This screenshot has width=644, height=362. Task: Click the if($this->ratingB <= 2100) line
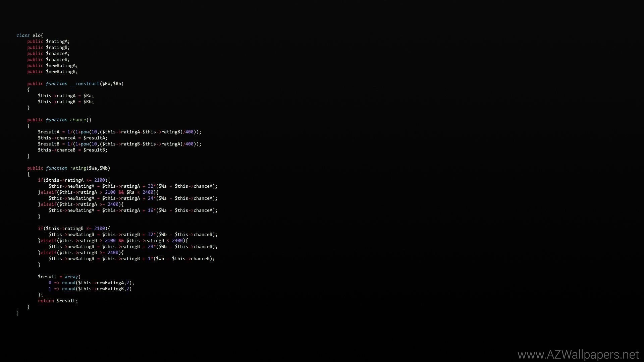click(74, 228)
